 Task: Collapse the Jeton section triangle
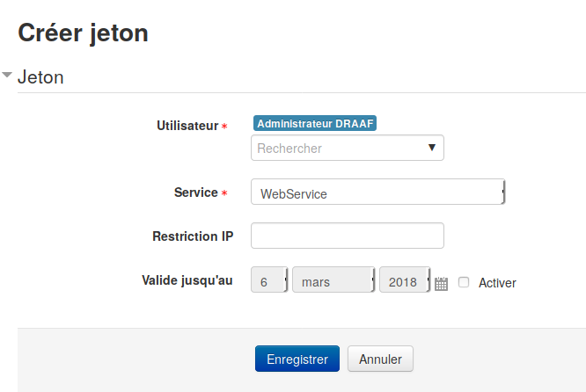click(7, 75)
